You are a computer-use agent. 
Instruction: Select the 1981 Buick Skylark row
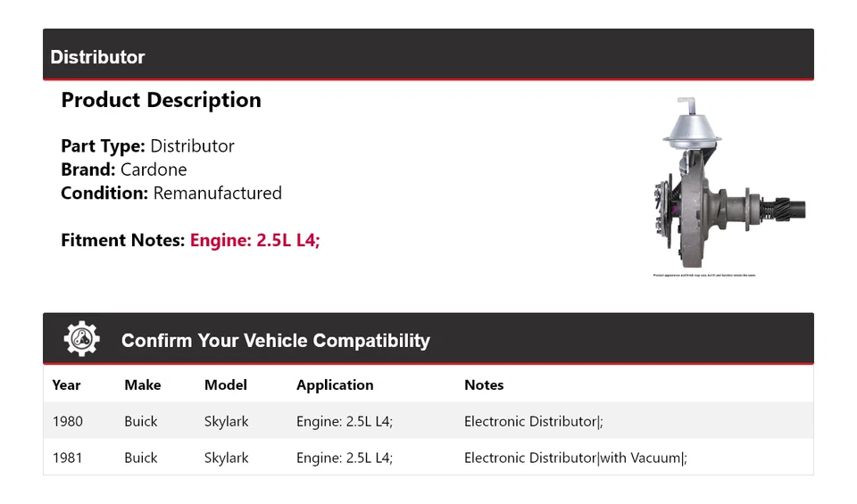point(428,457)
